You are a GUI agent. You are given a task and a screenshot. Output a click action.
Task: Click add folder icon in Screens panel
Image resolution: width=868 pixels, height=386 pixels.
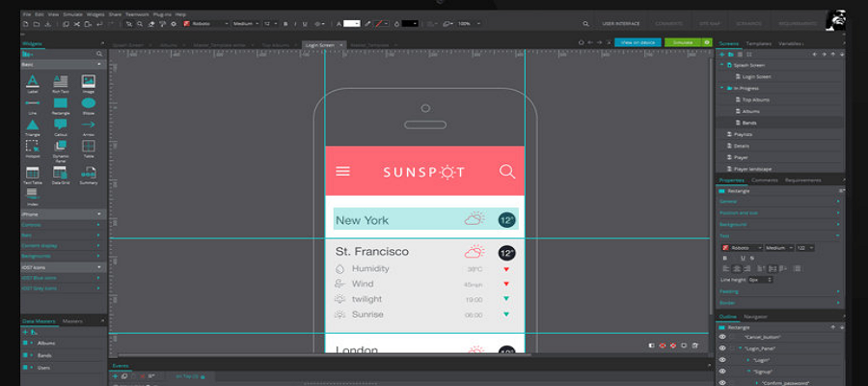pyautogui.click(x=731, y=54)
